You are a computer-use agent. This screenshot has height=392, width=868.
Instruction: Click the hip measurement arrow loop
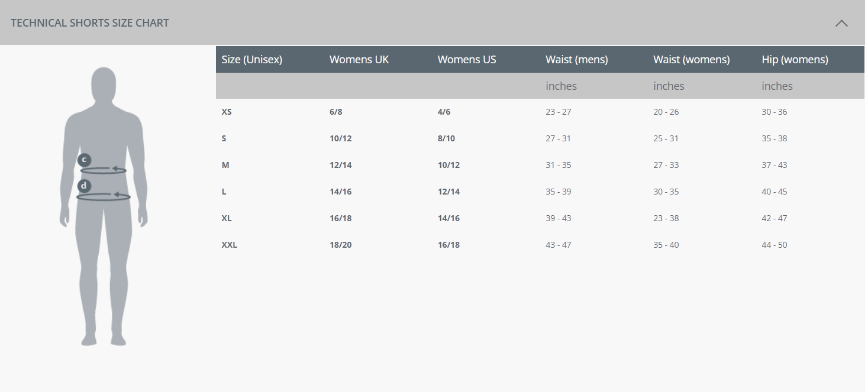coord(105,196)
